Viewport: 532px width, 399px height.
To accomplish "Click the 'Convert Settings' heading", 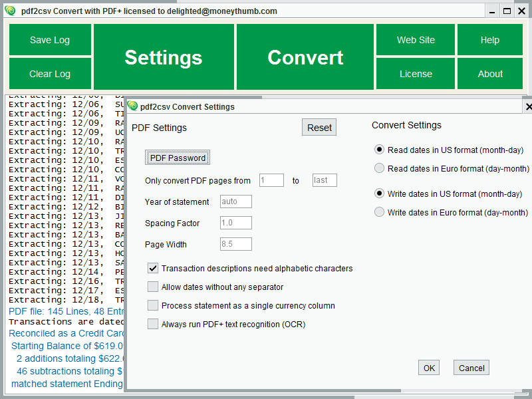I will tap(406, 125).
